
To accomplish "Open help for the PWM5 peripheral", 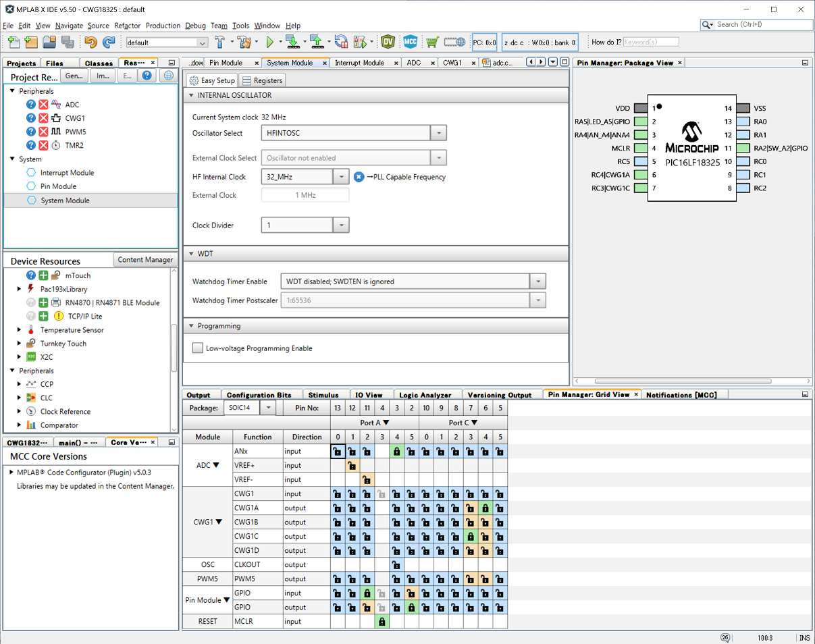I will [31, 132].
